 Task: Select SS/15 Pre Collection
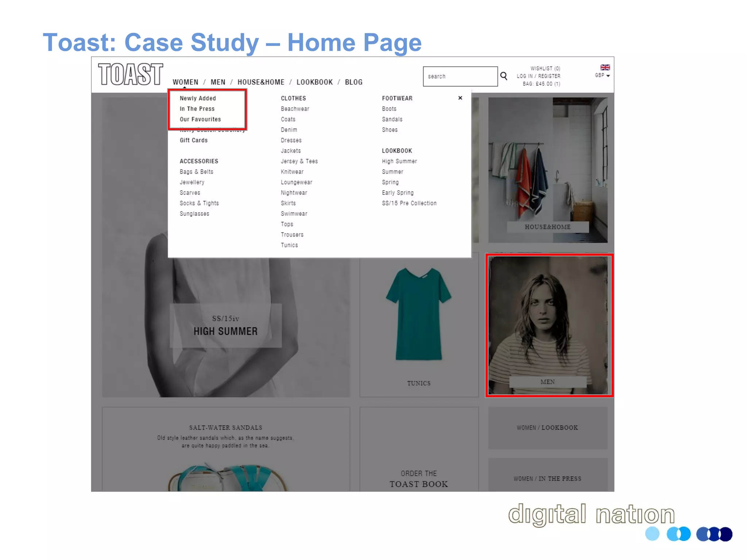click(409, 203)
